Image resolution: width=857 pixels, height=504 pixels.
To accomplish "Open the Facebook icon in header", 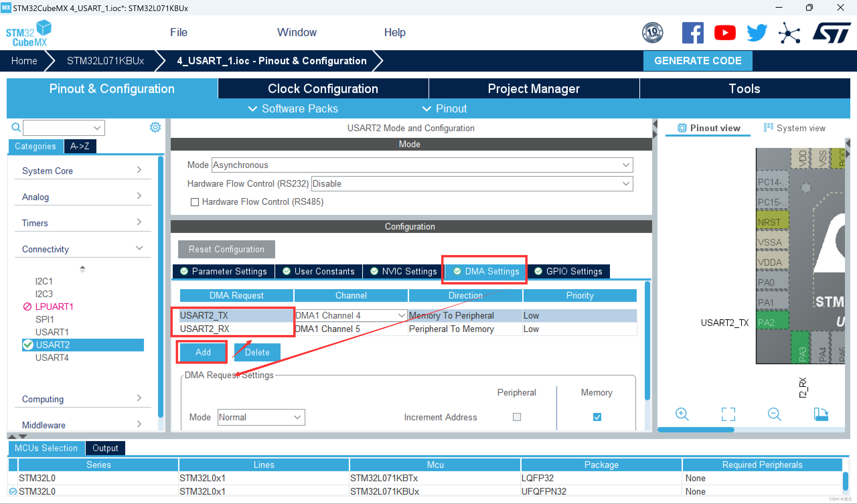I will 693,33.
